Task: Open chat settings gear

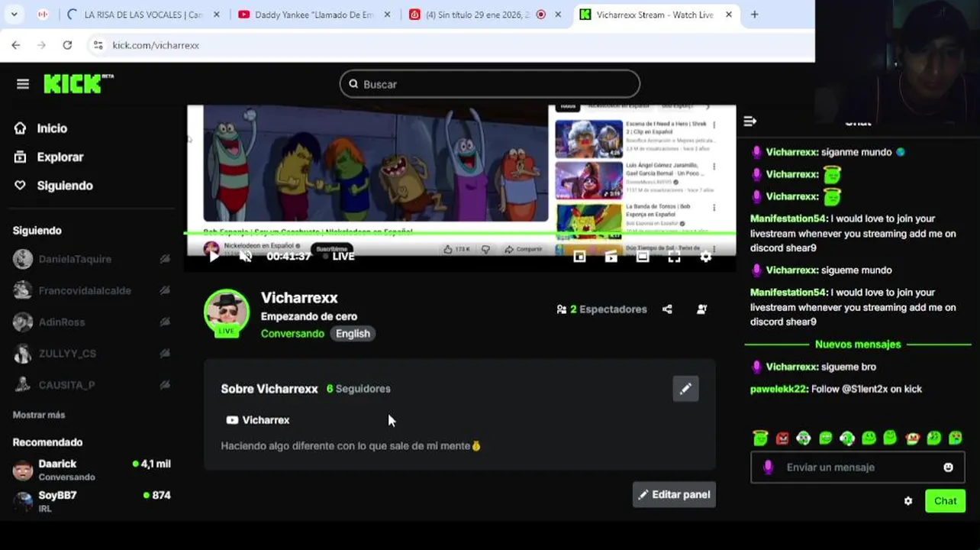Action: [908, 501]
